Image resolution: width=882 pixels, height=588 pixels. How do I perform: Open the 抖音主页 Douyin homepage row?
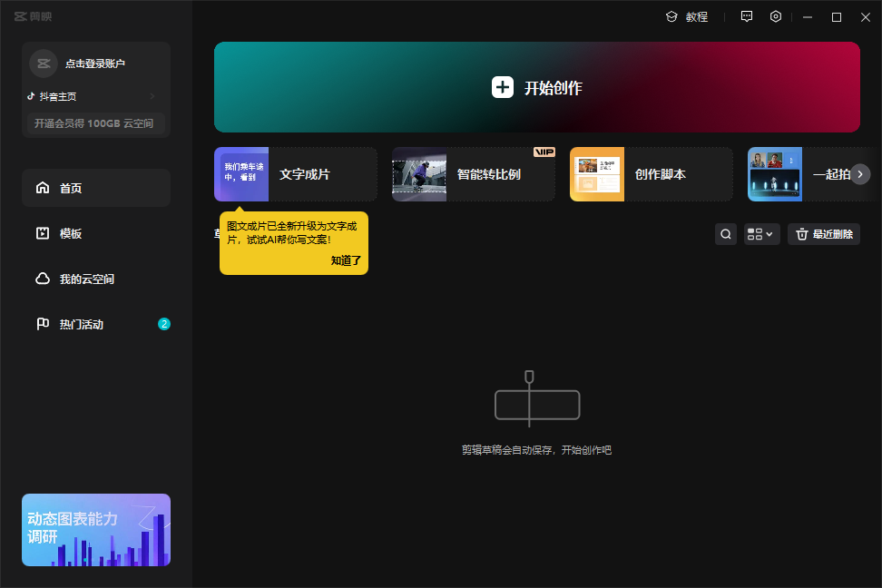coord(92,96)
